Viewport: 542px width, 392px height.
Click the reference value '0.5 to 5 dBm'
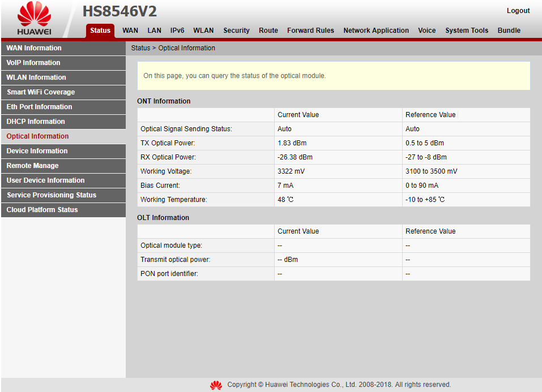tap(424, 143)
